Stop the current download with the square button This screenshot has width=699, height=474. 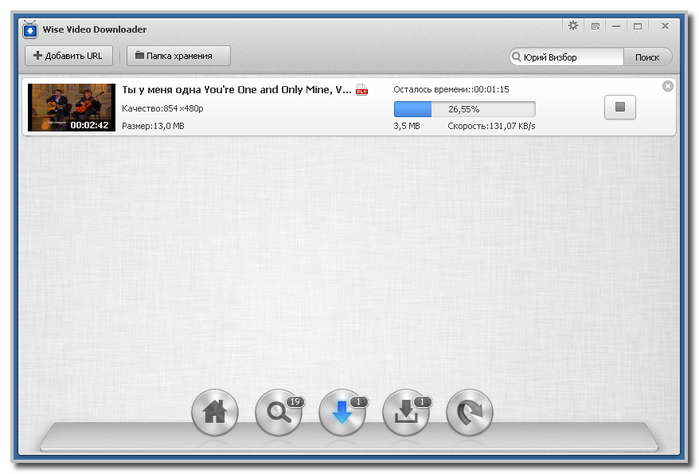(x=620, y=107)
